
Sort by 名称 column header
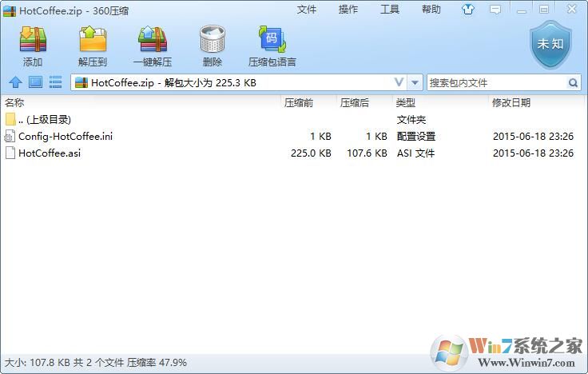coord(14,102)
